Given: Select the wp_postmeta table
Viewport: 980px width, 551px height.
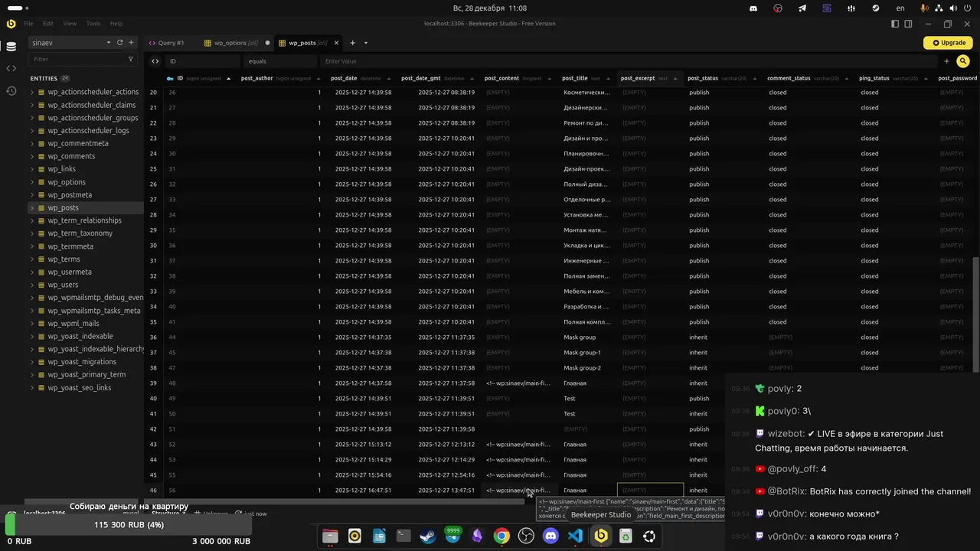Looking at the screenshot, I should pos(70,195).
